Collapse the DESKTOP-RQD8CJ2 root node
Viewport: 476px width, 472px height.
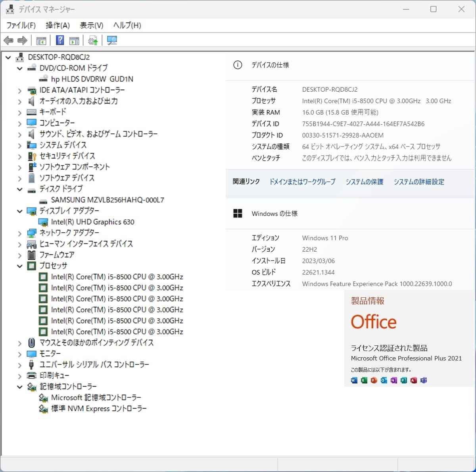pyautogui.click(x=8, y=58)
